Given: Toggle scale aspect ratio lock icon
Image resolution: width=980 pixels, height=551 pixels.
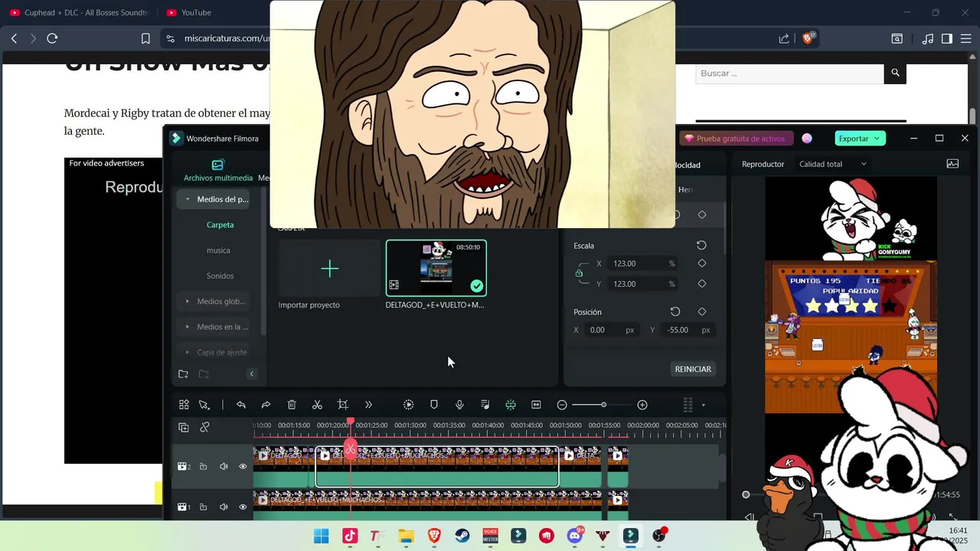Looking at the screenshot, I should [x=579, y=273].
